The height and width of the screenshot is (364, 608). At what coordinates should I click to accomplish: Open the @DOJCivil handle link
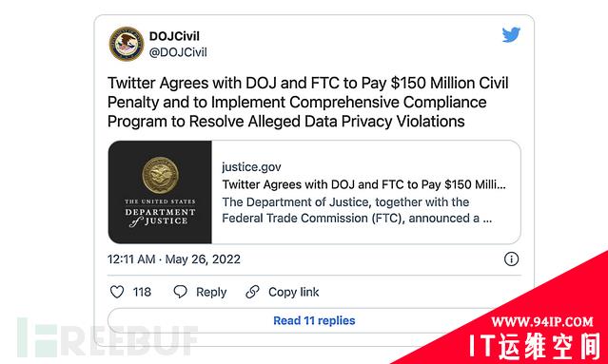click(x=178, y=52)
